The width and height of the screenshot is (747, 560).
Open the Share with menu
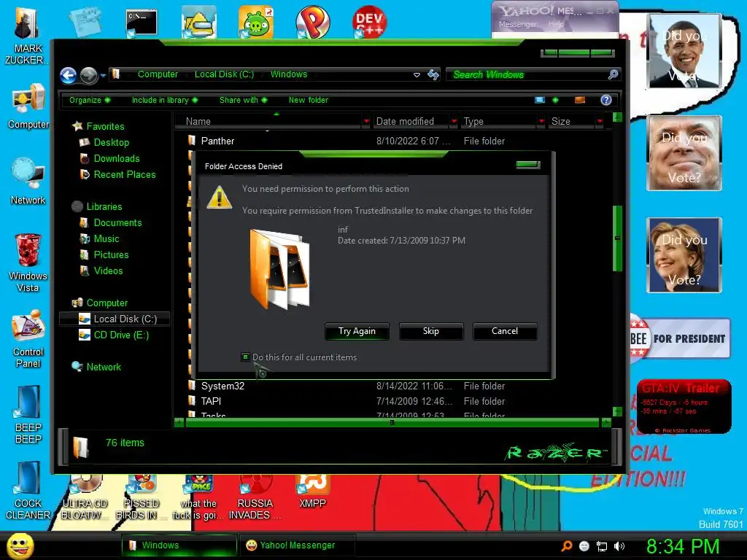pos(244,100)
